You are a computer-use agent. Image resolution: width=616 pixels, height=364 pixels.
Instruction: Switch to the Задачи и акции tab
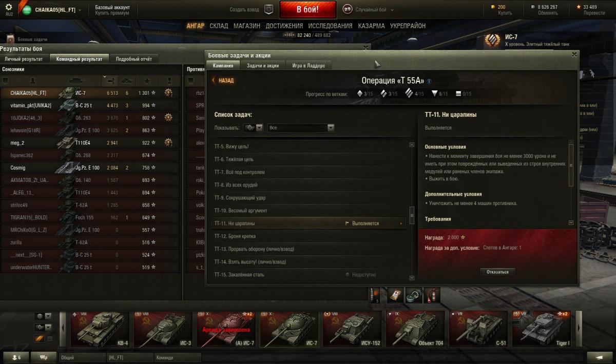[262, 66]
